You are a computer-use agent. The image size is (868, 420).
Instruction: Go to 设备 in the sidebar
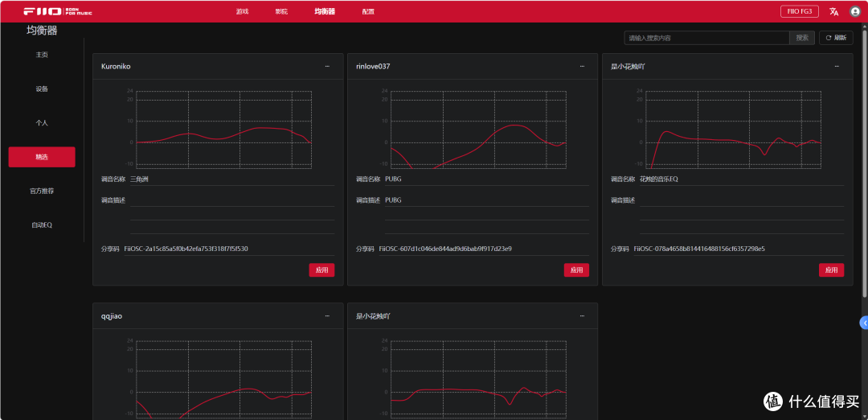click(42, 89)
